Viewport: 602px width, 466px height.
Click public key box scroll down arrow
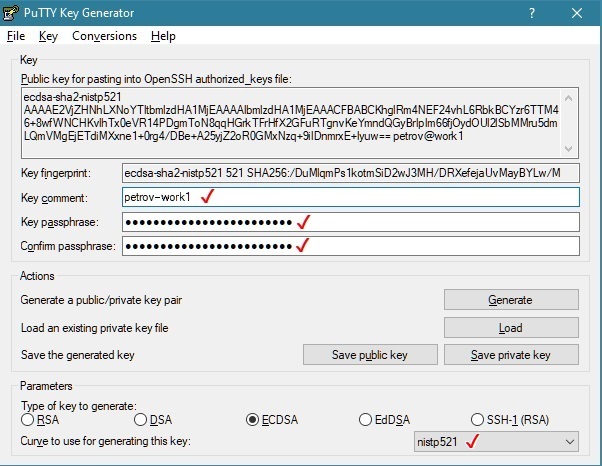[x=569, y=149]
